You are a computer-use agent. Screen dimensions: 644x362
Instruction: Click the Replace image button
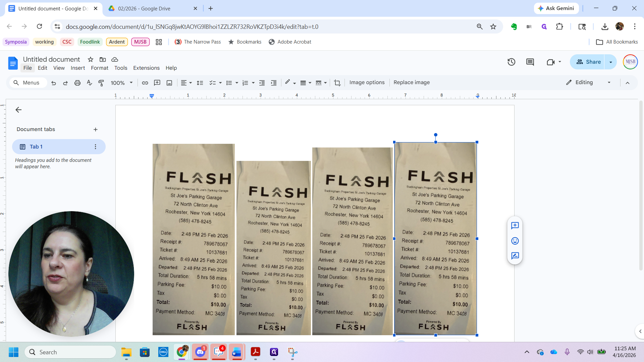click(411, 82)
